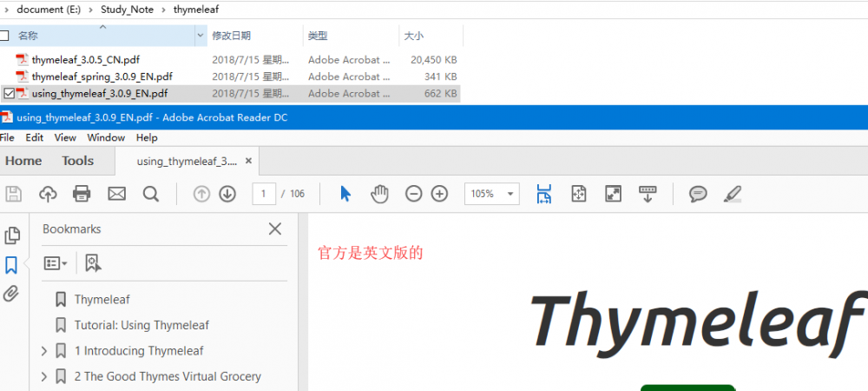
Task: Open the File menu
Action: point(7,137)
